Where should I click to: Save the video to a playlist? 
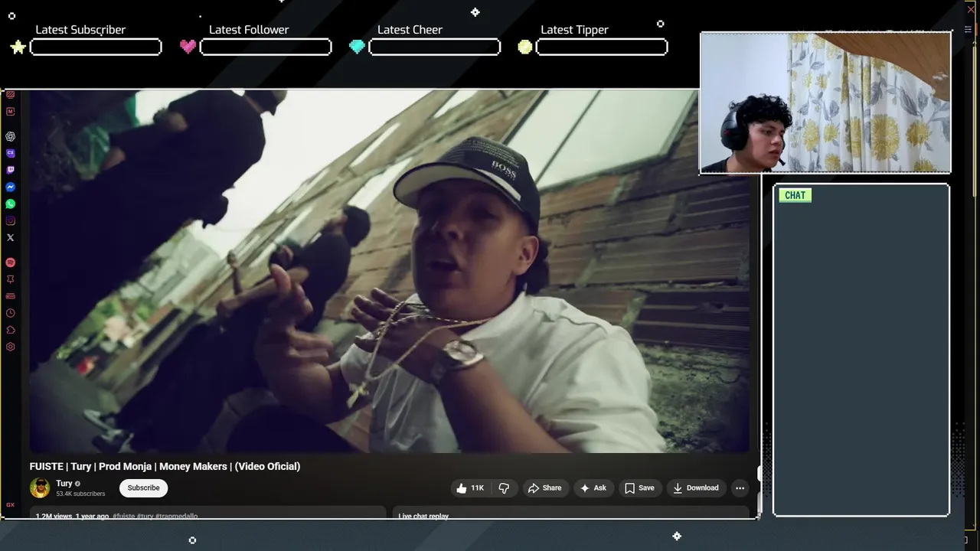[x=639, y=488]
